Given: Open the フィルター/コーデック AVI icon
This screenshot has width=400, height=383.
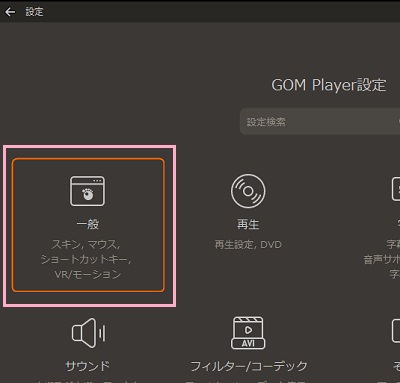Looking at the screenshot, I should 248,333.
